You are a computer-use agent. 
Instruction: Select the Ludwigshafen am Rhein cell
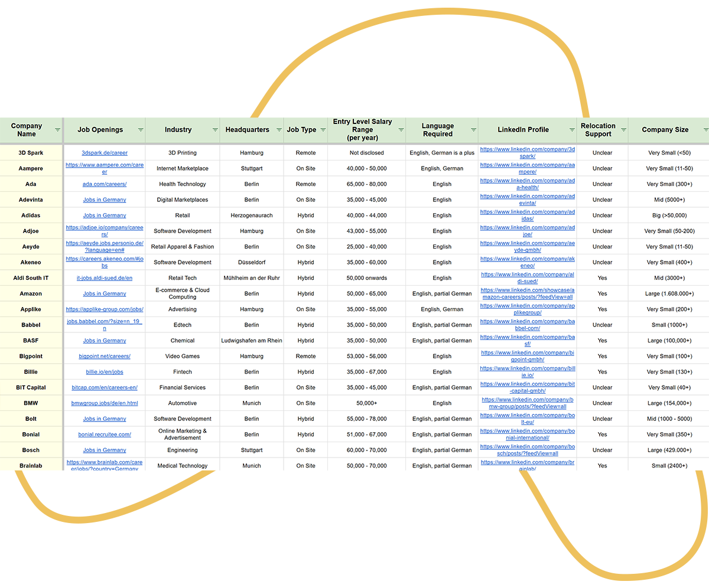pyautogui.click(x=252, y=341)
